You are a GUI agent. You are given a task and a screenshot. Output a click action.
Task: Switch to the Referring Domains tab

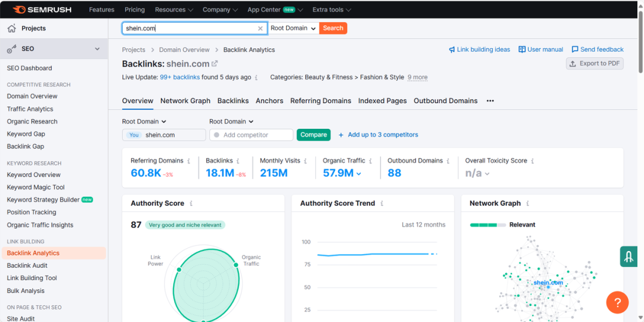[321, 101]
